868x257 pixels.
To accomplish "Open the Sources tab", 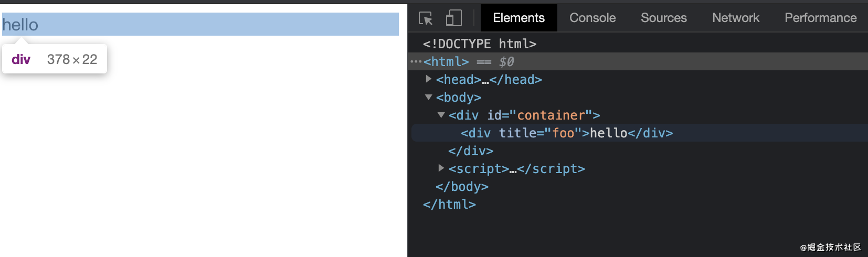I will [663, 18].
